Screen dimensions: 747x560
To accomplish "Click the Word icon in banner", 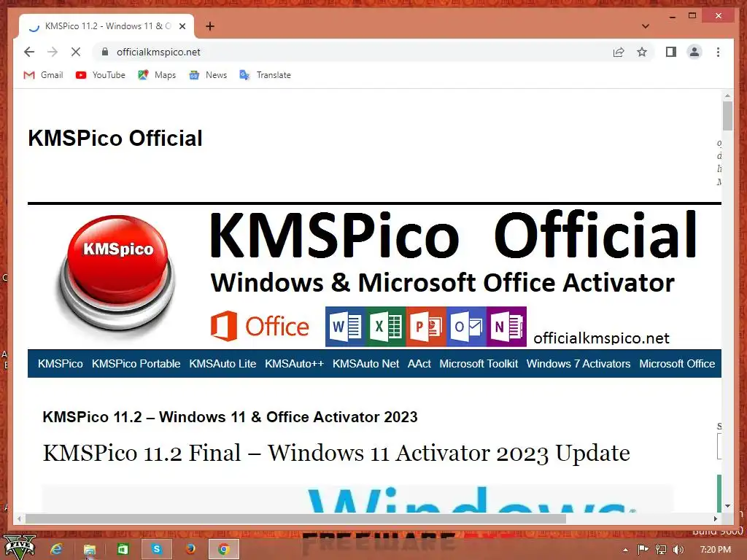I will [345, 327].
